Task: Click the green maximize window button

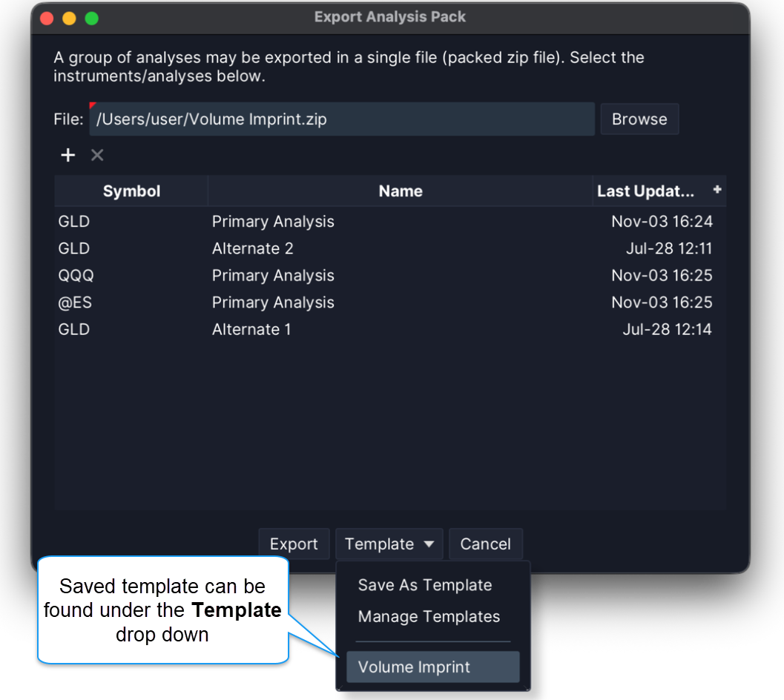Action: click(x=92, y=18)
